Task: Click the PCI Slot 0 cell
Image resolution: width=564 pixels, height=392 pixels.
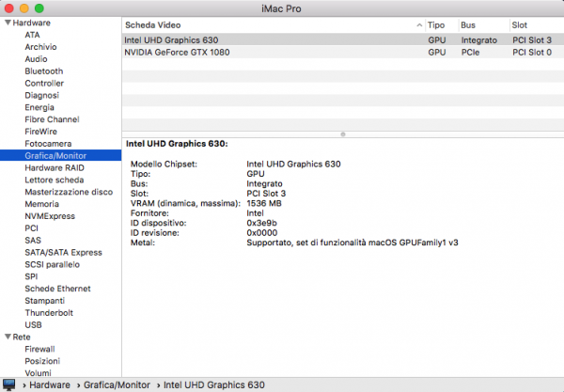Action: (x=532, y=52)
